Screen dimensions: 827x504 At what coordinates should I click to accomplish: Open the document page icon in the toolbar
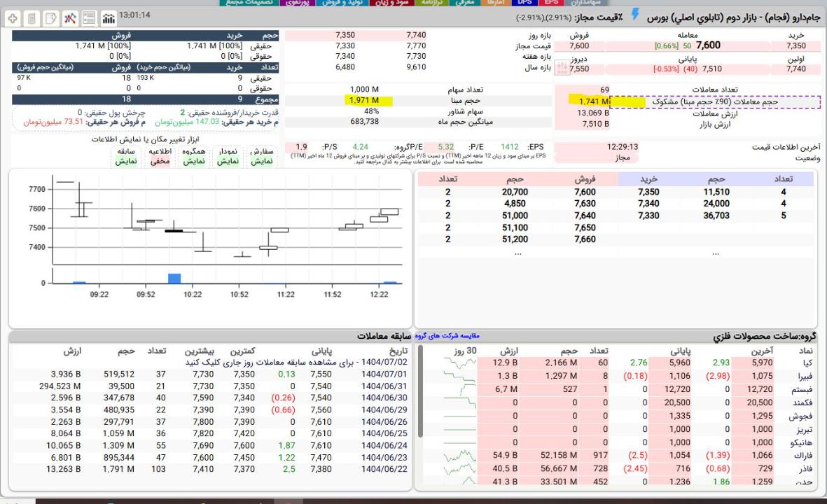point(32,17)
